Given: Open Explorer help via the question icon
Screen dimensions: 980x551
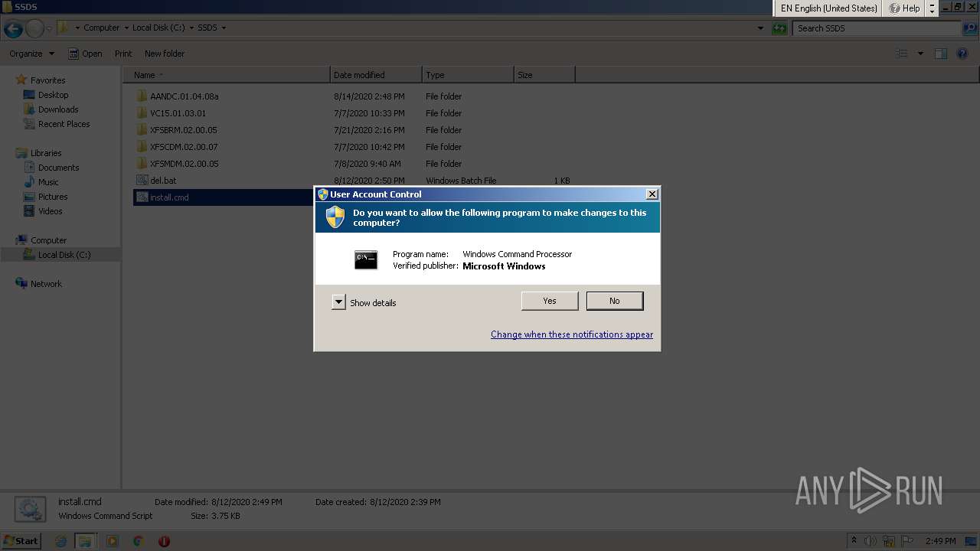Looking at the screenshot, I should tap(963, 54).
